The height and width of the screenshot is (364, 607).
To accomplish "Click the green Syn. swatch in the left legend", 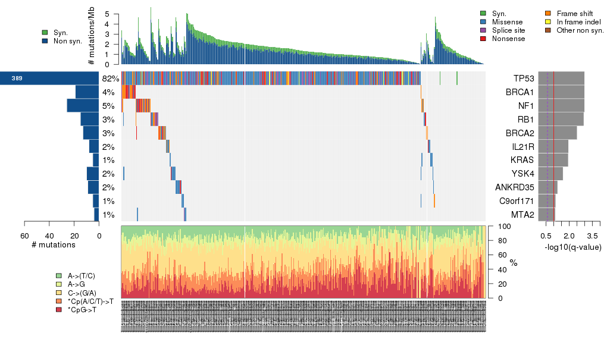I will coord(45,33).
